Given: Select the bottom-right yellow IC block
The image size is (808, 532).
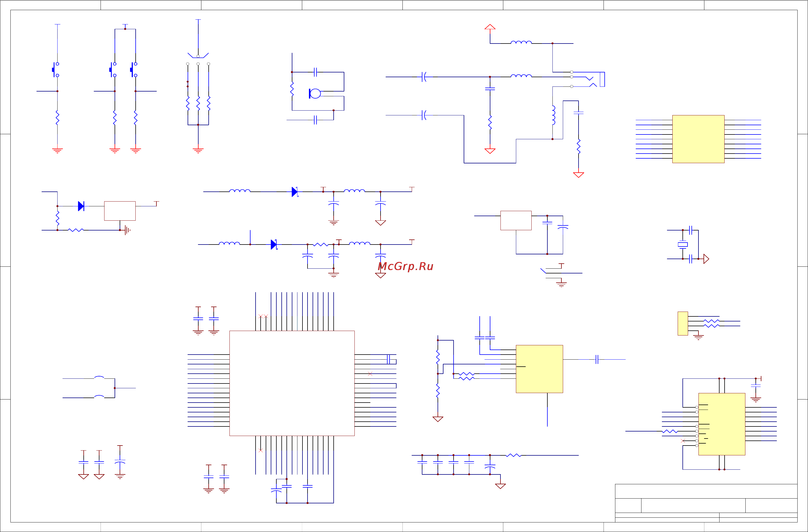Looking at the screenshot, I should (722, 424).
